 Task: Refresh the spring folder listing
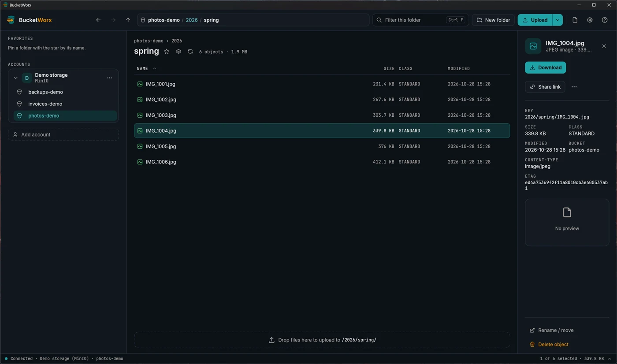coord(190,52)
